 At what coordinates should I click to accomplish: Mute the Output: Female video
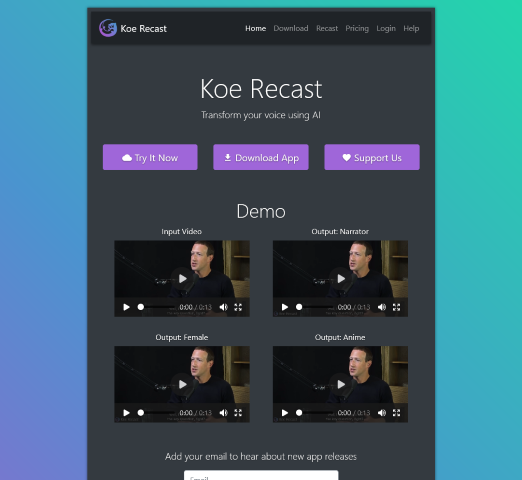[x=223, y=413]
